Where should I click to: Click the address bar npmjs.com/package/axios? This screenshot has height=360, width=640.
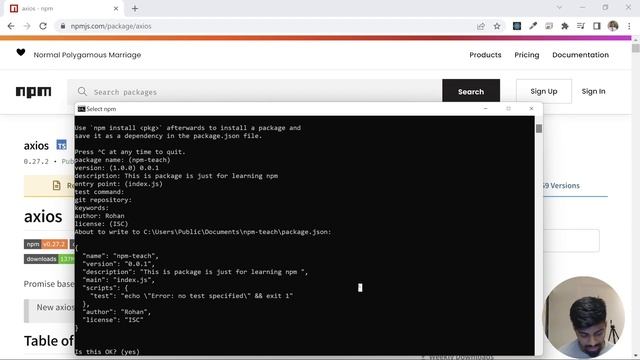[111, 26]
